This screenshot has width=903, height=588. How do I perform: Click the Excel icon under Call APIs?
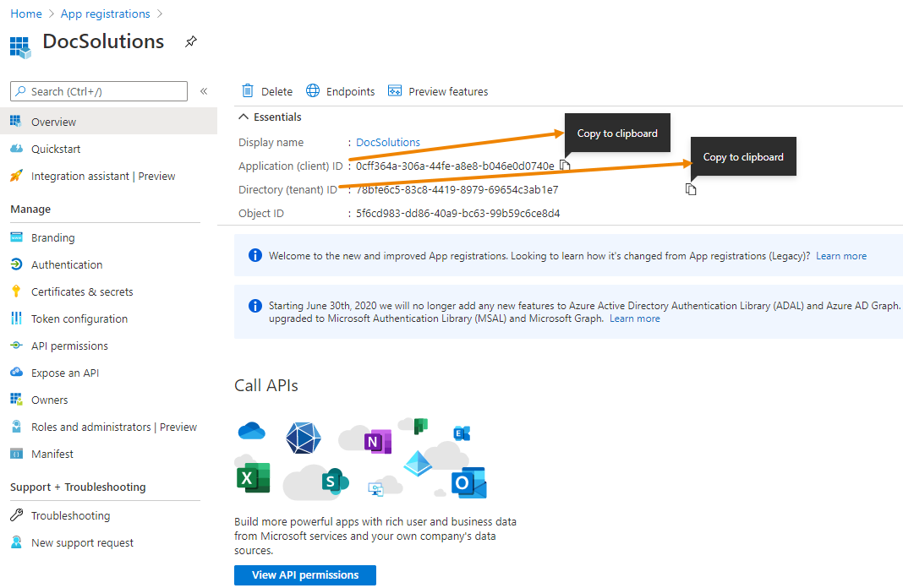click(253, 477)
